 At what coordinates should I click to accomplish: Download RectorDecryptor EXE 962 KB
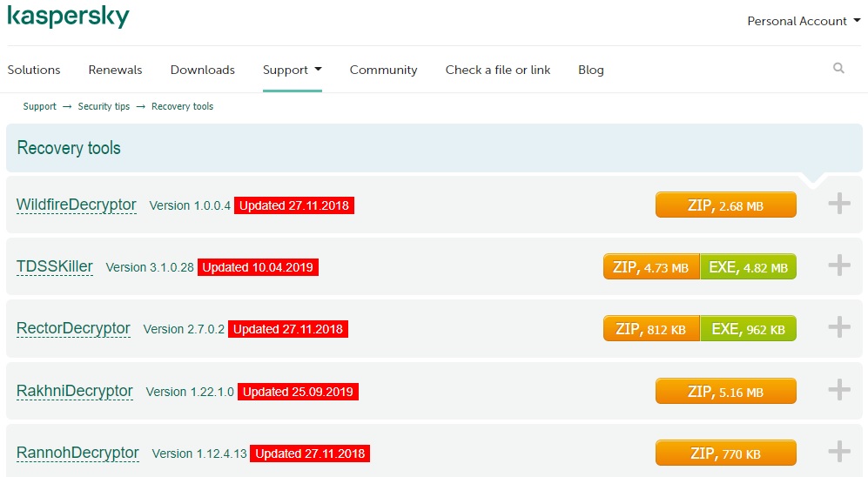pos(749,328)
